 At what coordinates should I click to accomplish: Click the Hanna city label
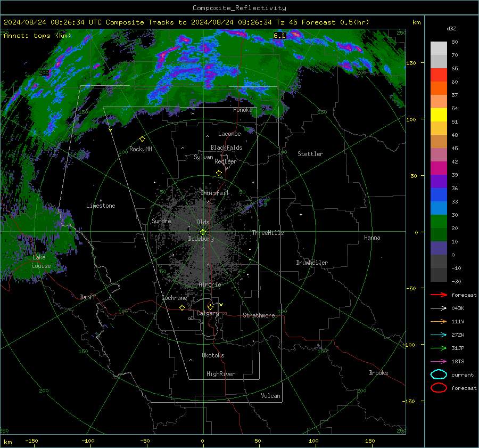click(x=372, y=238)
